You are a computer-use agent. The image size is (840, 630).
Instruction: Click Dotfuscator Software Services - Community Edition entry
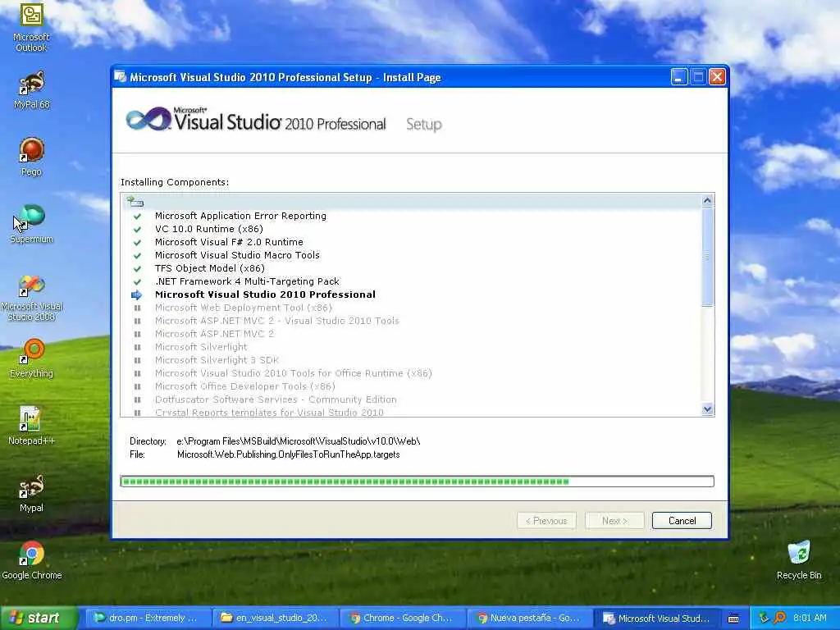[x=276, y=399]
